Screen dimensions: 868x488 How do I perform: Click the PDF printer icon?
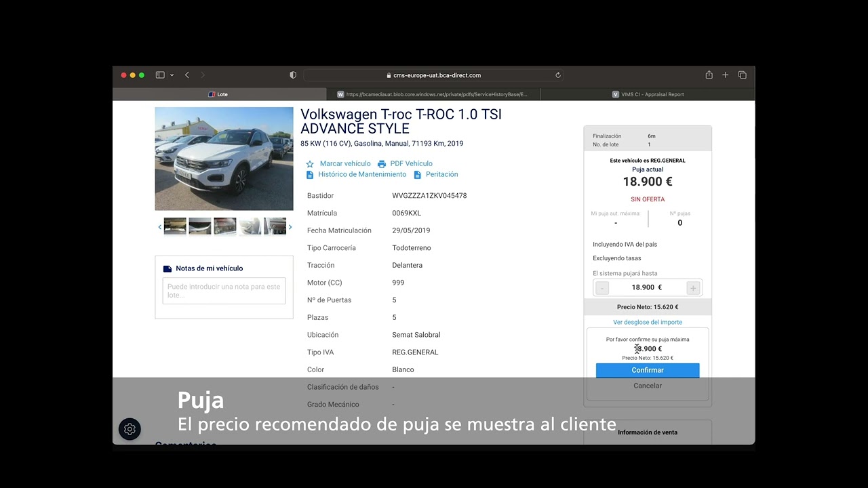[382, 164]
